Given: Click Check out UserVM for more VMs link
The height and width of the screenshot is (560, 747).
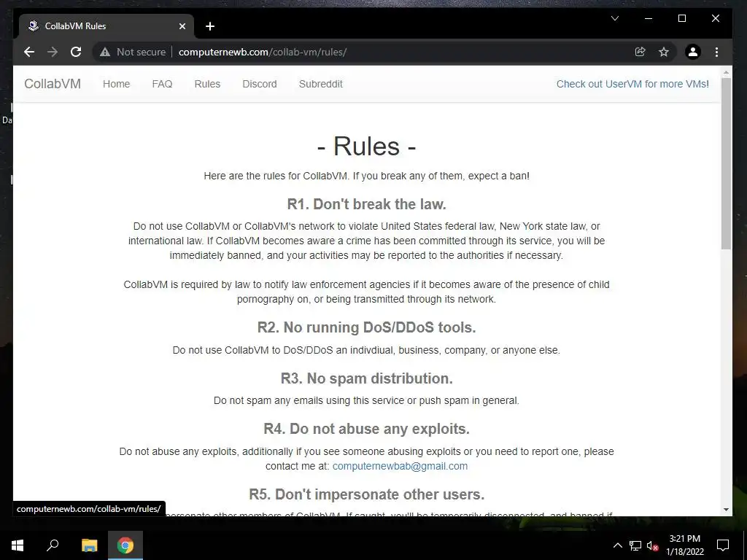Looking at the screenshot, I should point(632,84).
